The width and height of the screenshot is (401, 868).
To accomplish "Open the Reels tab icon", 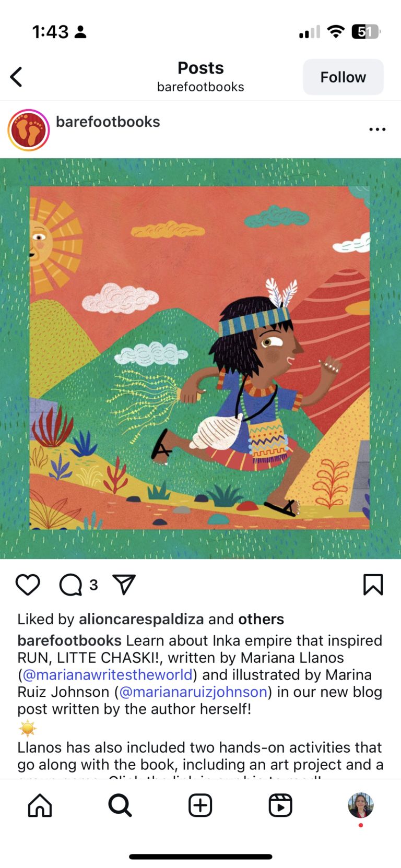I will [x=280, y=805].
